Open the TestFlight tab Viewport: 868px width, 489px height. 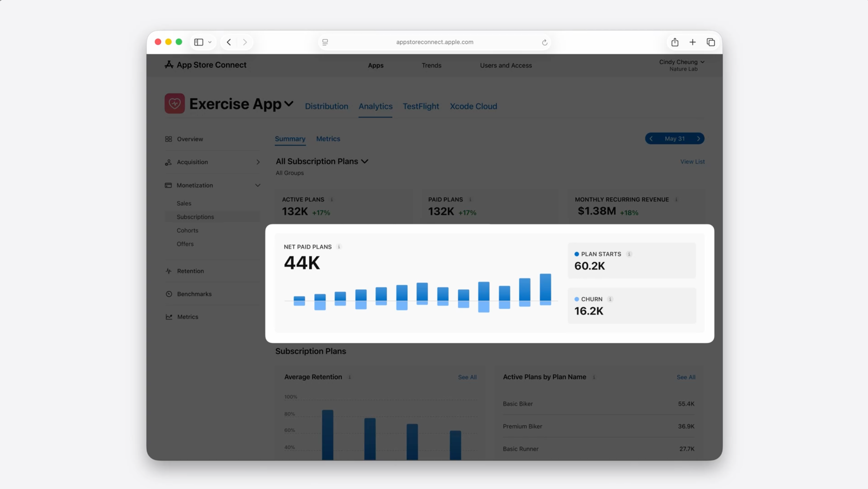click(x=421, y=106)
